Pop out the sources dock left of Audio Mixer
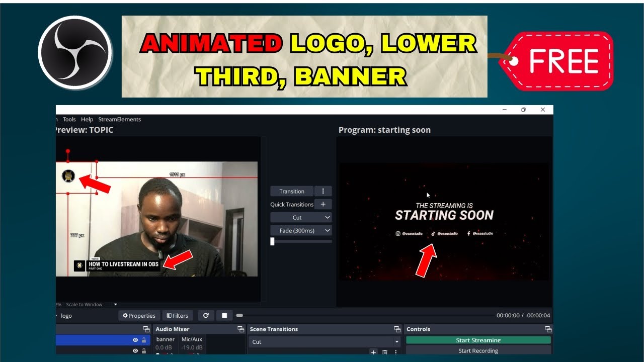The image size is (644, 362). pos(146,329)
